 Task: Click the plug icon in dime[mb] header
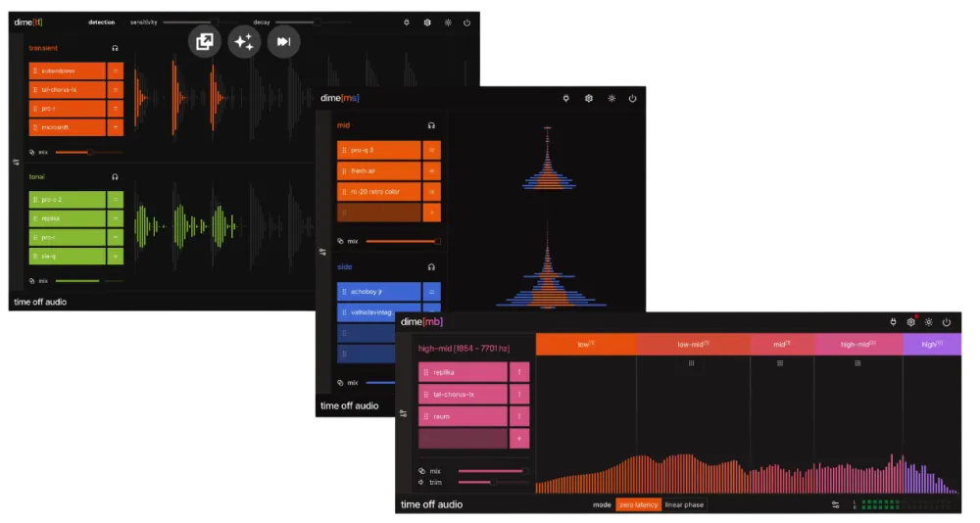(893, 322)
